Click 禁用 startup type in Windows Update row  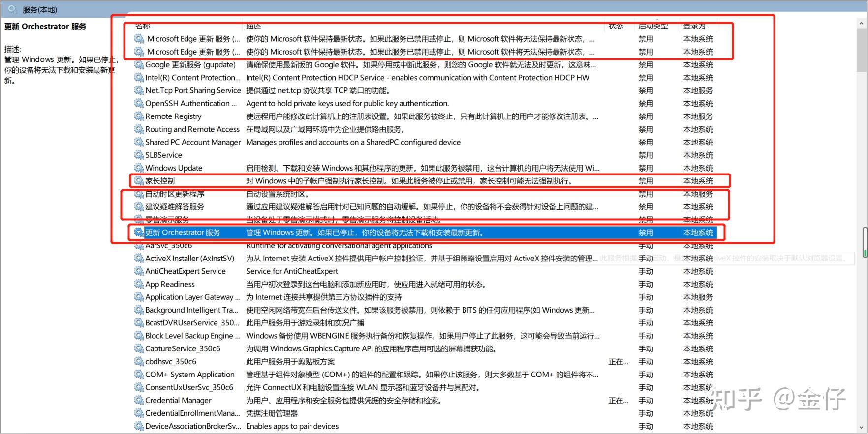(x=646, y=168)
